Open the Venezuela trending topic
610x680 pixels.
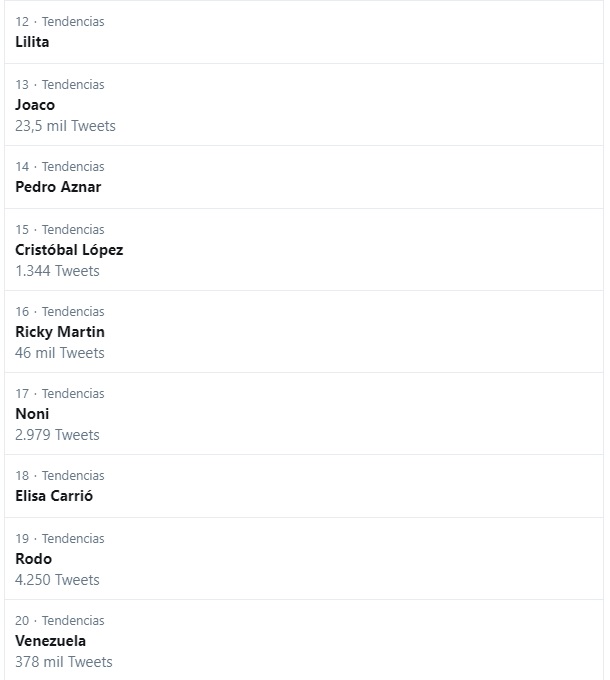coord(51,641)
